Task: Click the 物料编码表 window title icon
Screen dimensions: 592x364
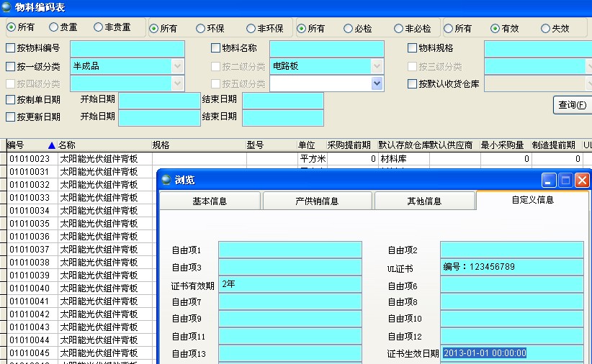Action: coord(6,8)
